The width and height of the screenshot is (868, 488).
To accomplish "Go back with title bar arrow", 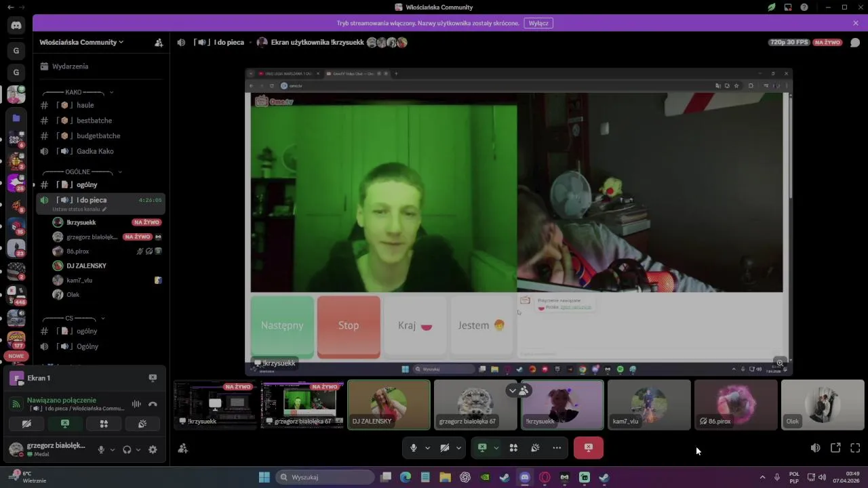I will point(9,7).
